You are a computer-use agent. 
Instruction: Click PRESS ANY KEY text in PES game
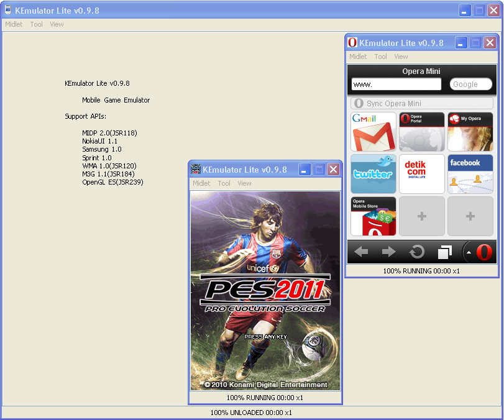(x=265, y=337)
